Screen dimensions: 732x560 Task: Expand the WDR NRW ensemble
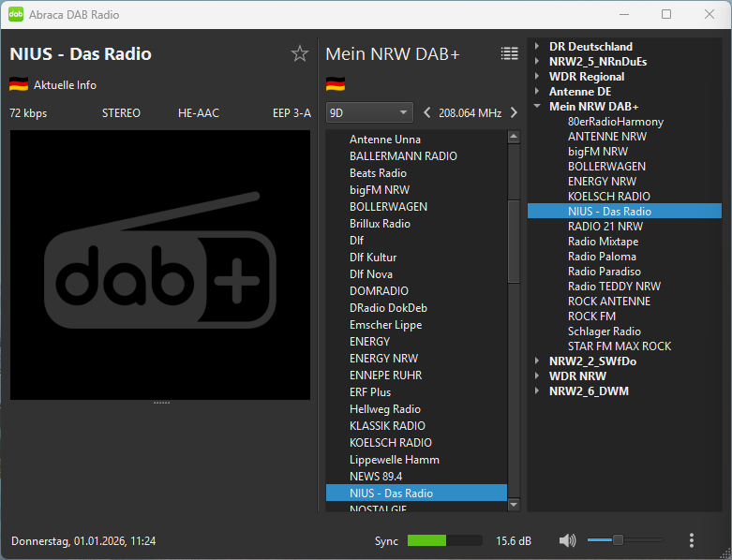point(537,376)
